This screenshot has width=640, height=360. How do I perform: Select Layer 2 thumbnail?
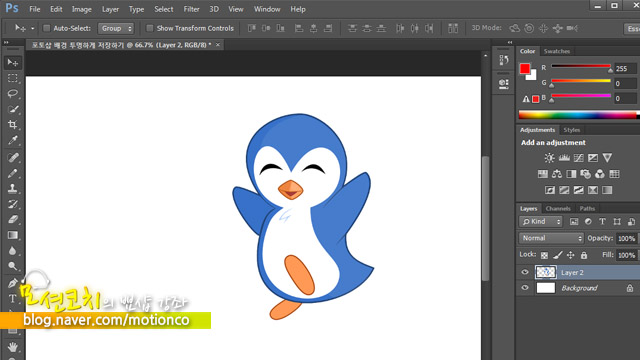pyautogui.click(x=546, y=272)
